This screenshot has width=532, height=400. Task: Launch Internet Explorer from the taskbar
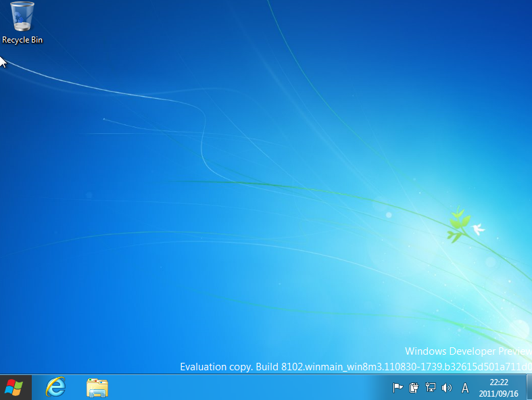pyautogui.click(x=55, y=387)
